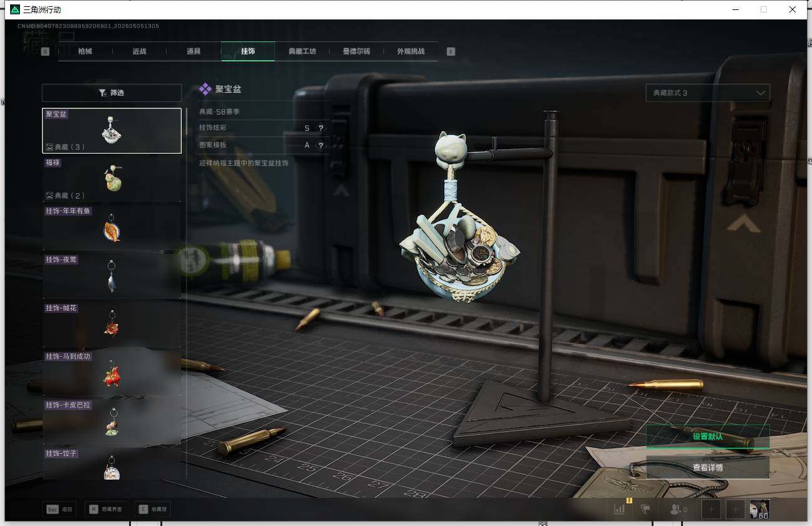Open the 道具 tab
812x526 pixels.
[194, 51]
